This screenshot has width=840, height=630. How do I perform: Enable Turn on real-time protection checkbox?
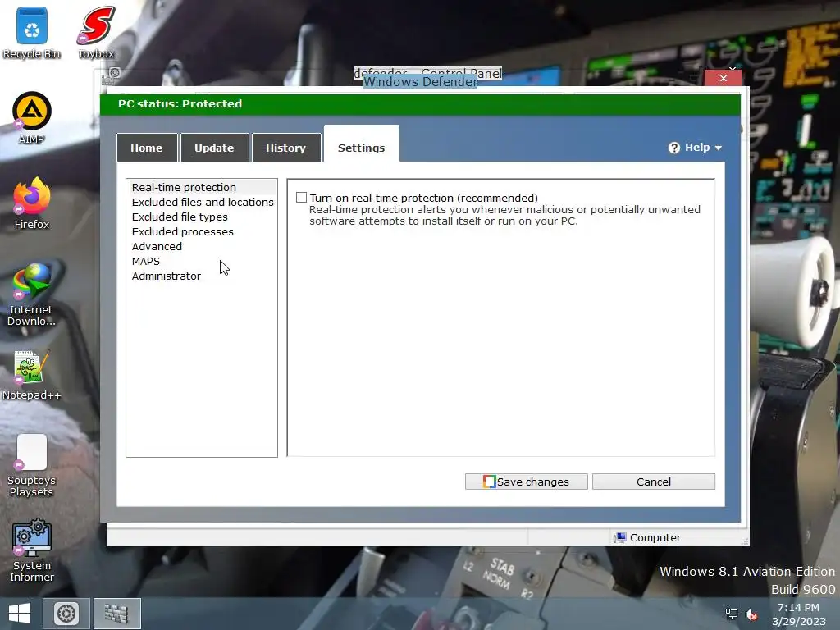coord(302,198)
